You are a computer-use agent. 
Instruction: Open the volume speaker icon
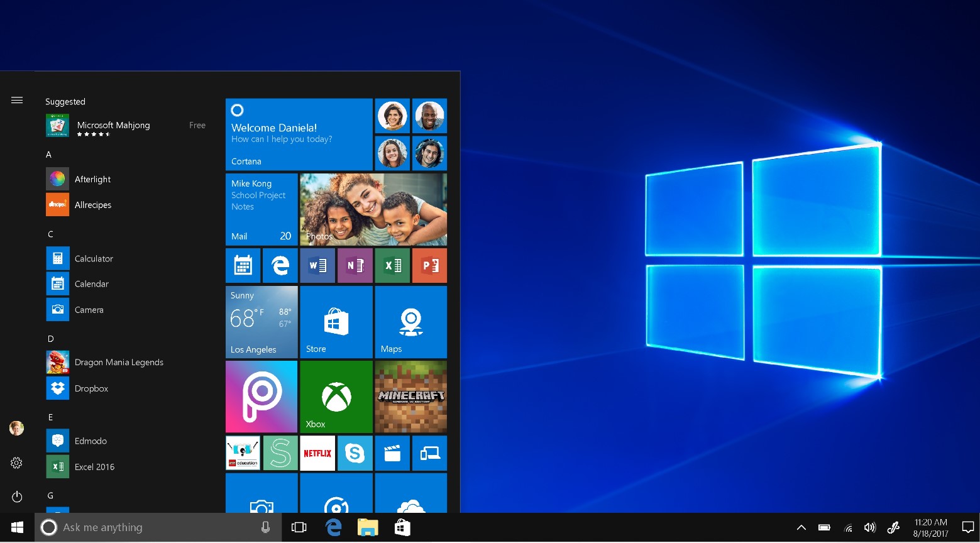tap(870, 528)
